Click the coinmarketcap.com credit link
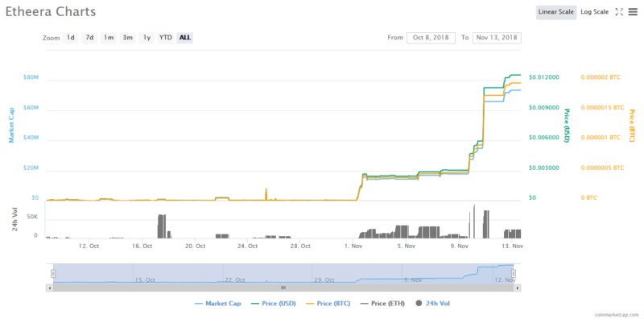The height and width of the screenshot is (319, 644). [x=617, y=314]
